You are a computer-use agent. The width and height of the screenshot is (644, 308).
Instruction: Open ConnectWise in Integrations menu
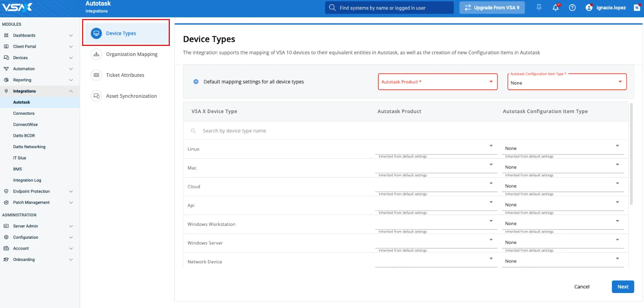coord(25,125)
